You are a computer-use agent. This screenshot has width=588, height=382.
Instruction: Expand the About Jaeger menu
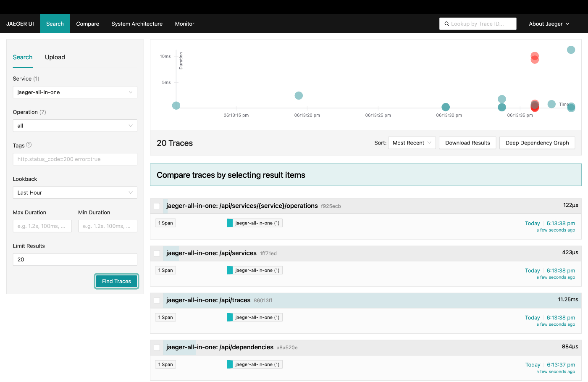(x=549, y=24)
